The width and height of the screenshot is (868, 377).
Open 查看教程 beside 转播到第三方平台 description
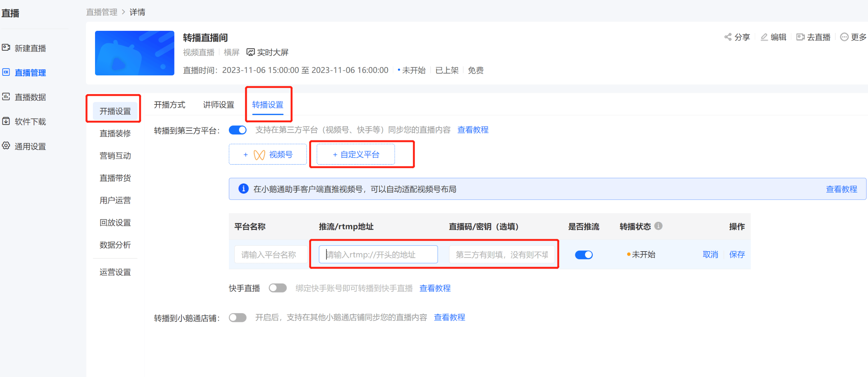[x=473, y=130]
